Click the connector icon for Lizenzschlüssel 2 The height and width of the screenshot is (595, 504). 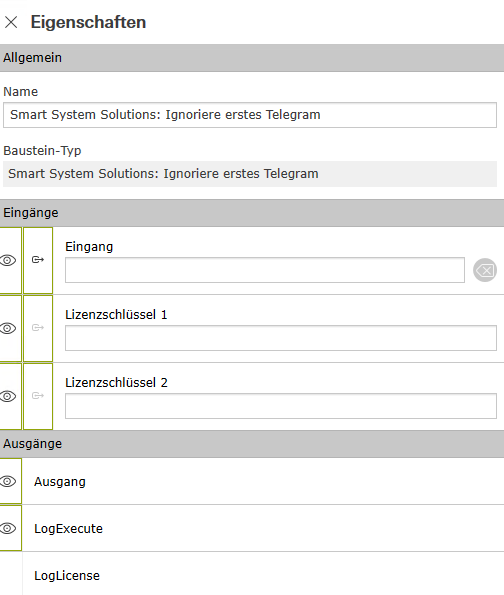[38, 396]
